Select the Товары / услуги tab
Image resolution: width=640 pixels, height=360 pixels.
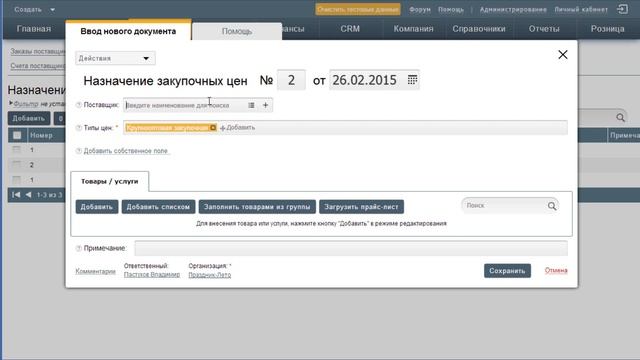[x=109, y=181]
